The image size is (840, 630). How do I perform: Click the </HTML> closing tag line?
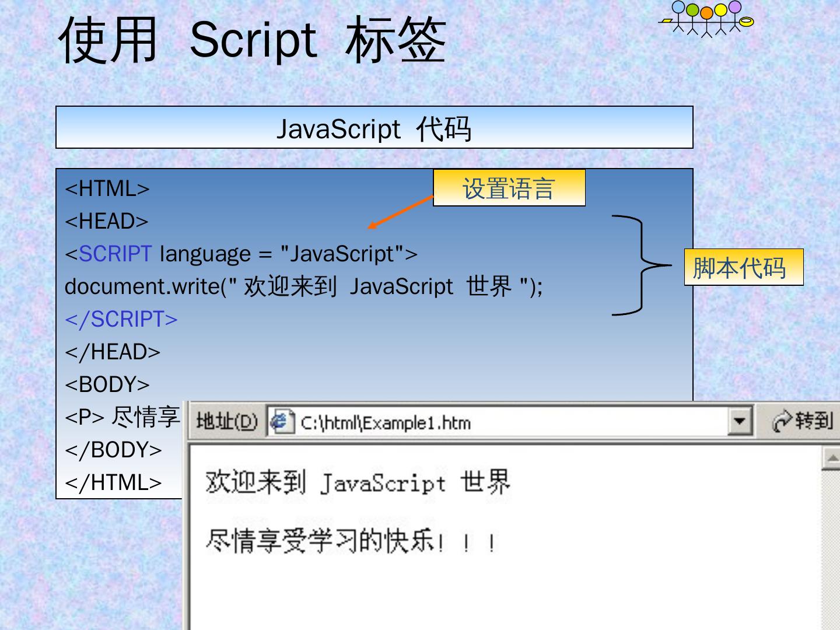pos(113,482)
